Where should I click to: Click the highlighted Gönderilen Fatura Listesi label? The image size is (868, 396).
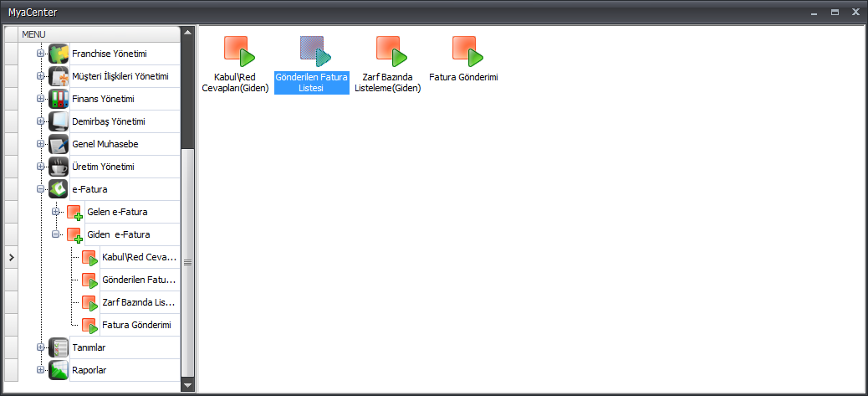[x=312, y=83]
